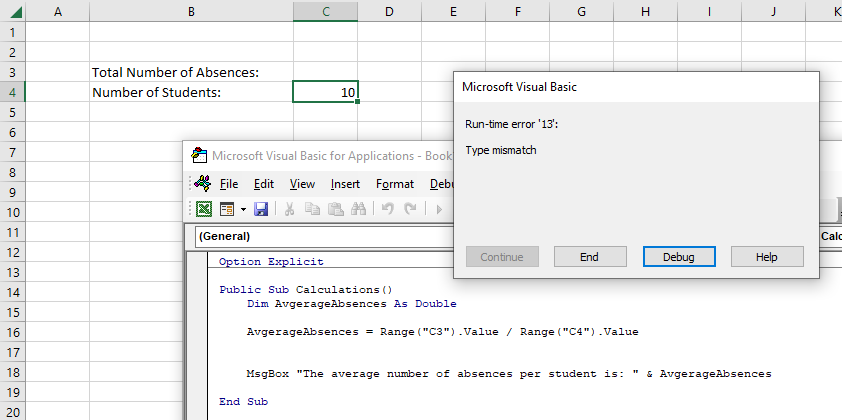Viewport: 842px width, 420px height.
Task: Open the View menu in VBA editor
Action: pyautogui.click(x=302, y=184)
